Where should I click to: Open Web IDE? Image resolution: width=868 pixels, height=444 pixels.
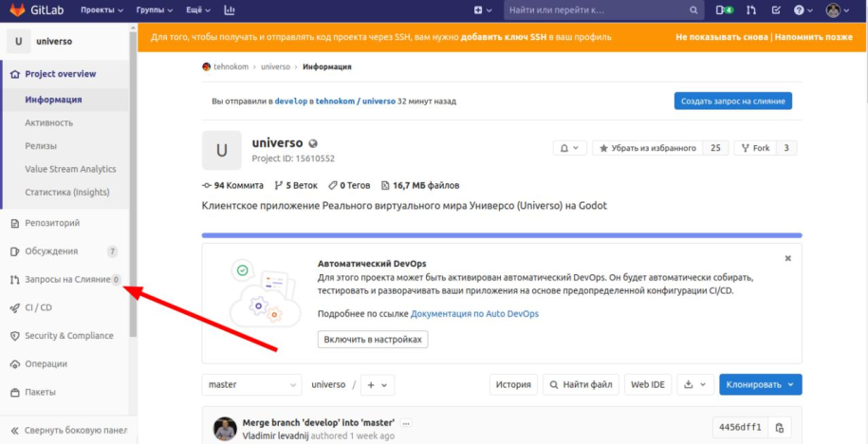(x=648, y=385)
